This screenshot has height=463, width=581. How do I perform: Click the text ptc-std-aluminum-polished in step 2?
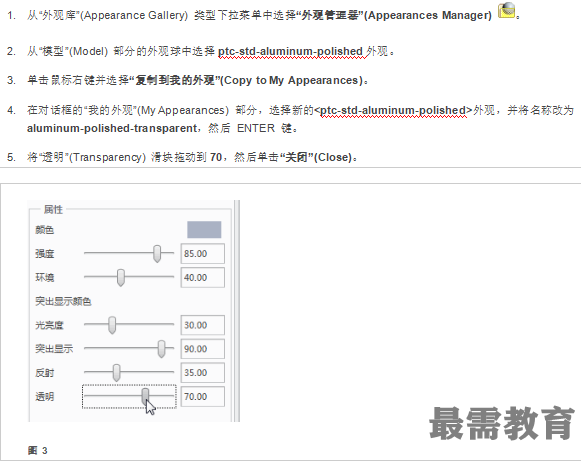290,51
